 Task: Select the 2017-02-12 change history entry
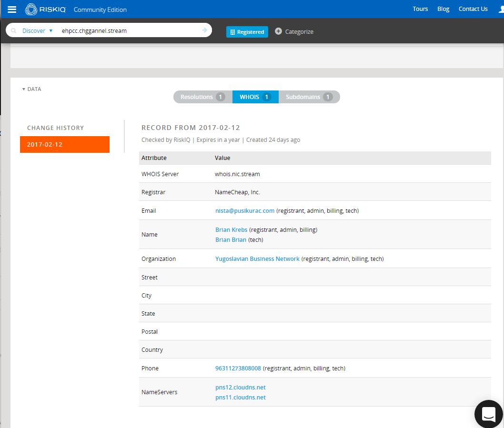tap(65, 145)
